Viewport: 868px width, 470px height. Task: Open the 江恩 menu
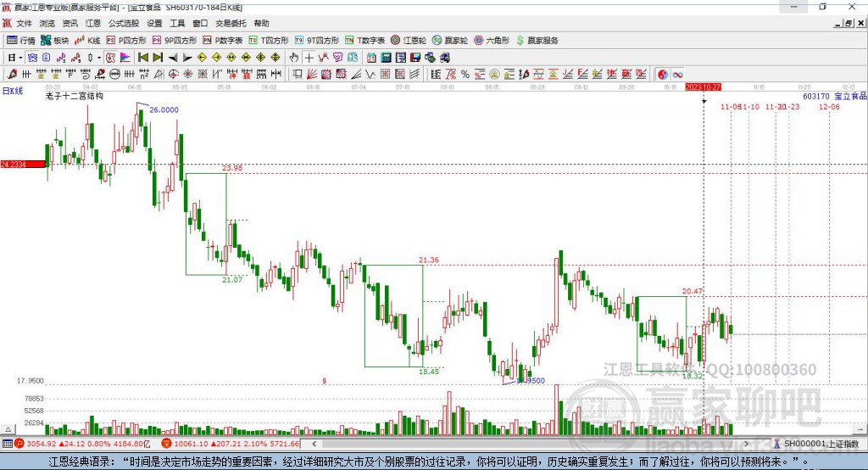point(93,23)
